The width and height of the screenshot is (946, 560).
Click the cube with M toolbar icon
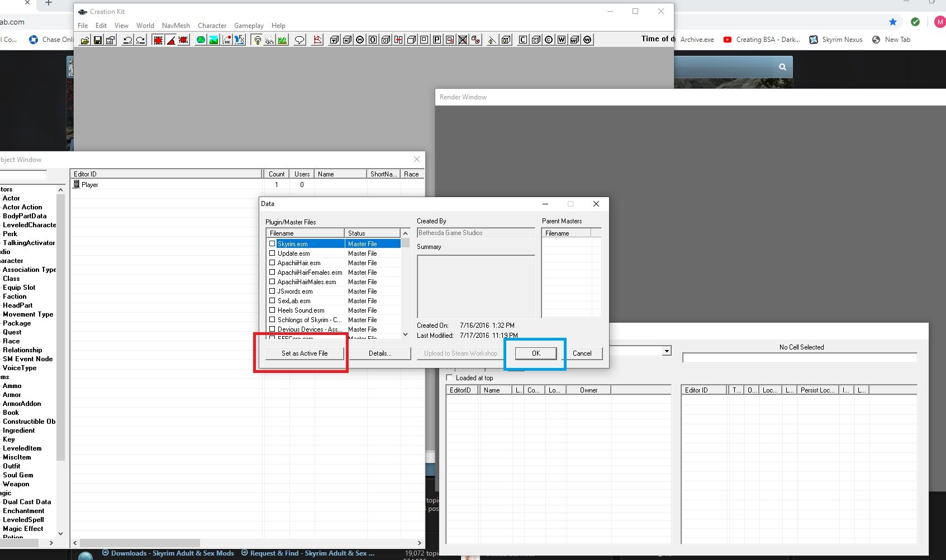point(347,40)
